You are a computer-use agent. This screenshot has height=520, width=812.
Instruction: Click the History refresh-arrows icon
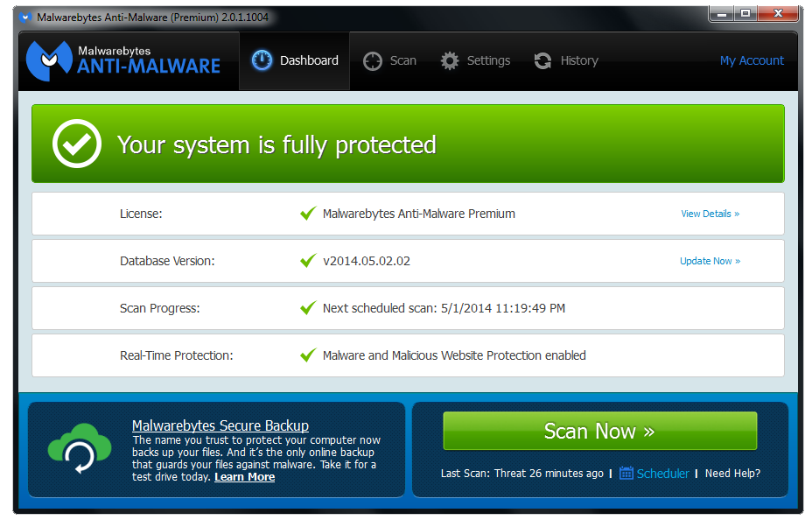point(542,61)
